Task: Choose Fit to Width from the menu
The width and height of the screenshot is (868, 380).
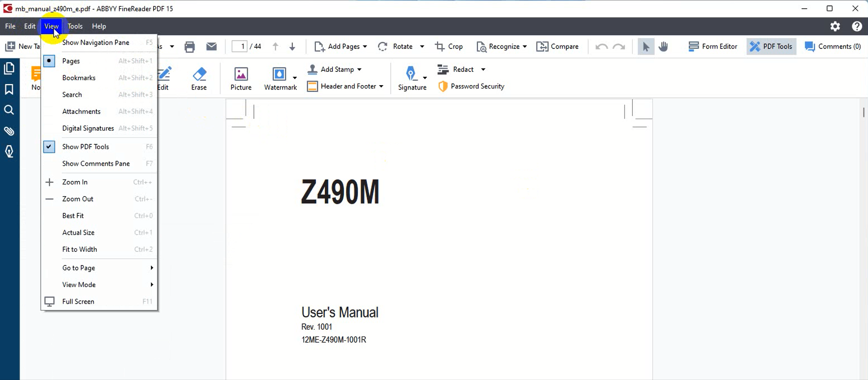Action: (80, 249)
